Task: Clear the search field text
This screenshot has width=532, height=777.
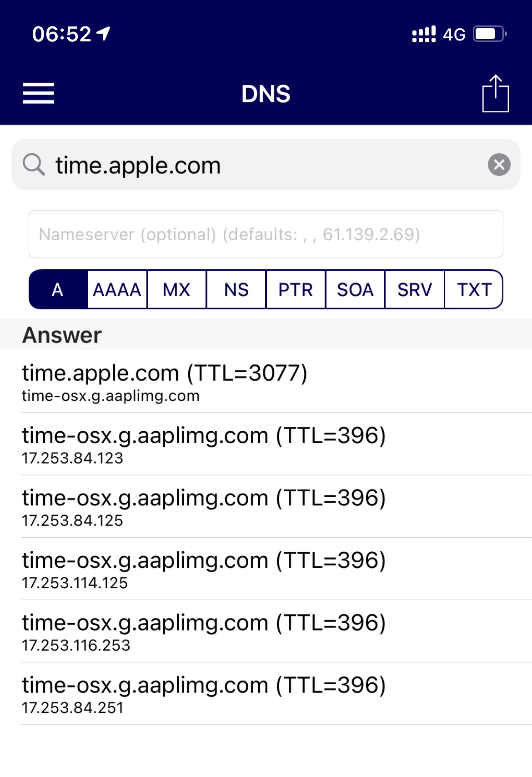Action: tap(499, 165)
